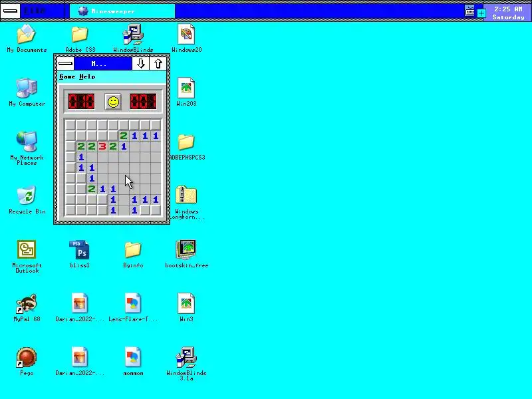Reveal the bottom-right corner minefield tile
This screenshot has width=532, height=399.
[156, 210]
